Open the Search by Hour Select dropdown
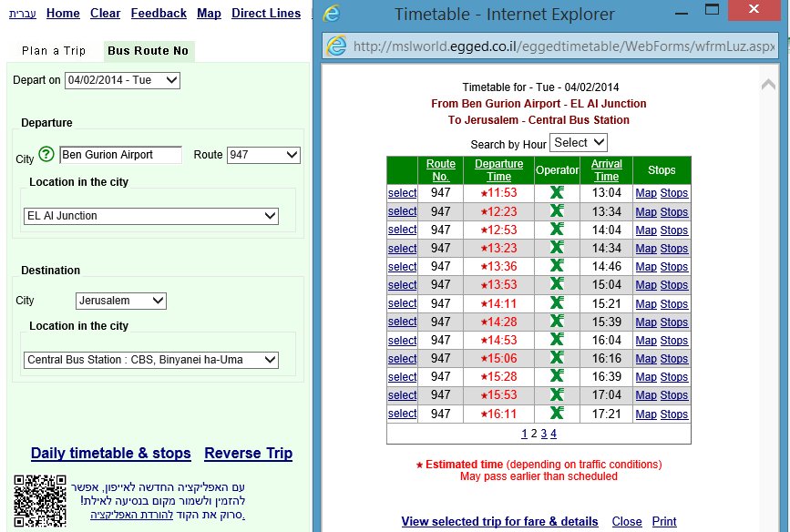Screen dimensions: 790x532 [x=579, y=143]
